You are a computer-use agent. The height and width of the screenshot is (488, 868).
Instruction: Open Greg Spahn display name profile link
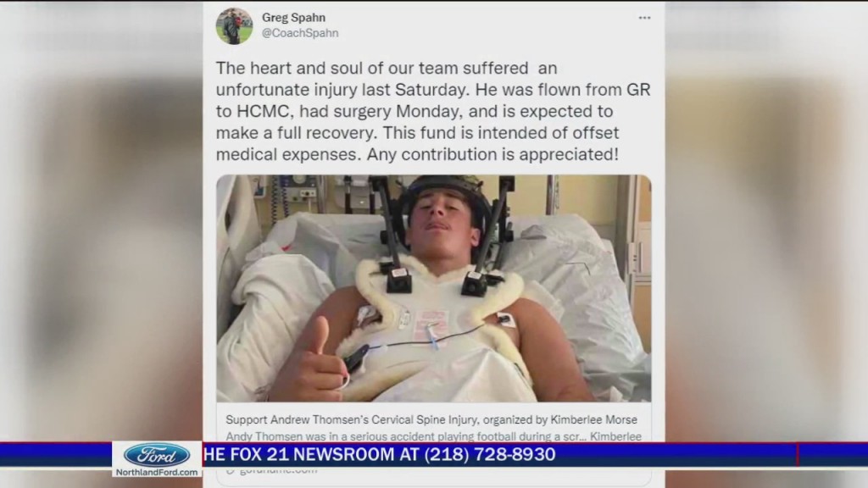click(x=293, y=18)
